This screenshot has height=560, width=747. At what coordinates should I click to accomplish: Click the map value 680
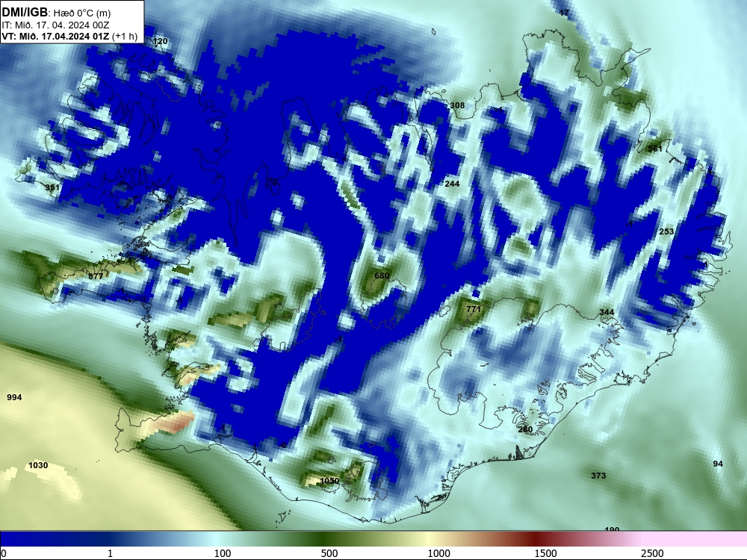pos(382,276)
